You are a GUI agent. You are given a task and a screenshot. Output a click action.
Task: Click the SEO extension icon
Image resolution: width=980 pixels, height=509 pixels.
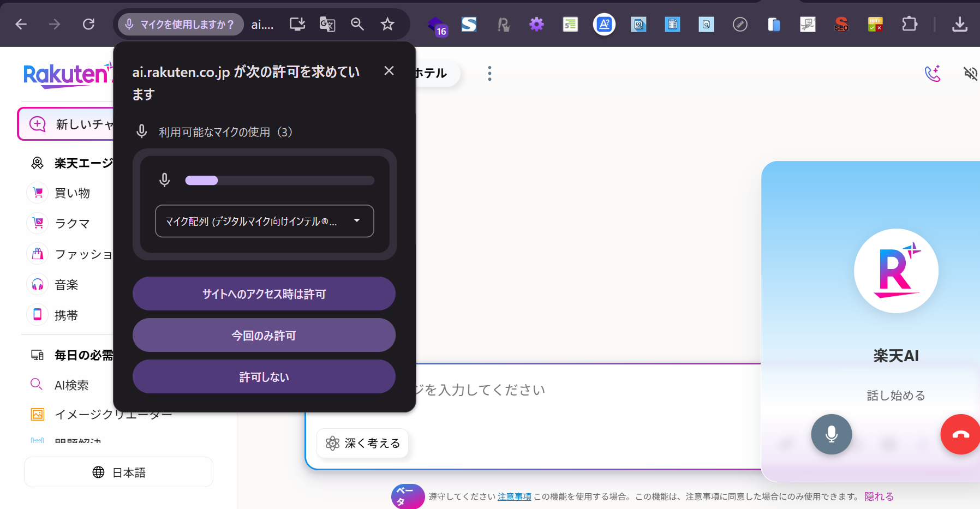click(x=841, y=24)
